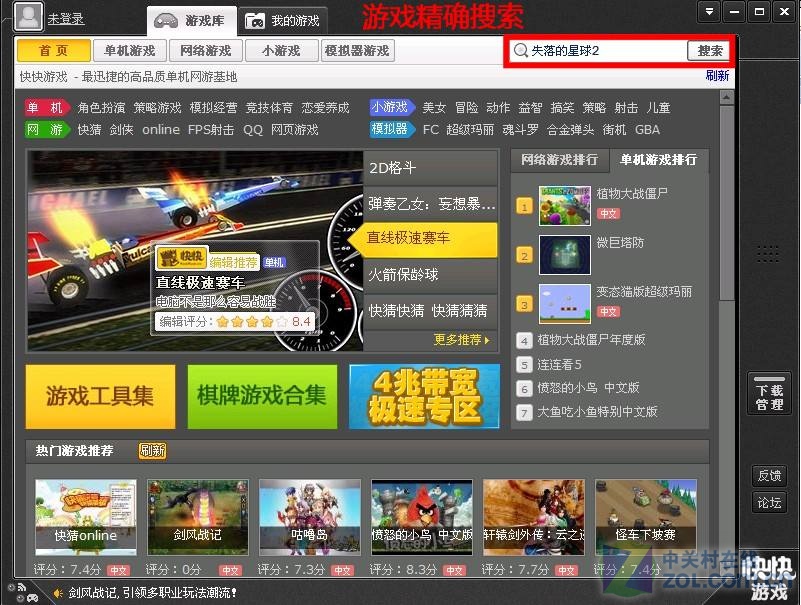Select 2D格斗 in the recommendation list
Viewport: 801px width, 605px height.
pyautogui.click(x=431, y=168)
